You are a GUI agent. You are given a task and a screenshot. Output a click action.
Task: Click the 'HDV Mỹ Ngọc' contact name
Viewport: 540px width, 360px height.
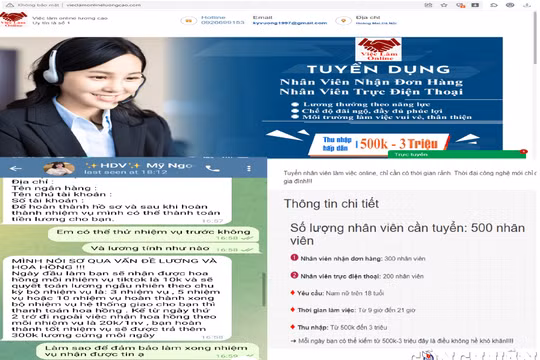[138, 165]
